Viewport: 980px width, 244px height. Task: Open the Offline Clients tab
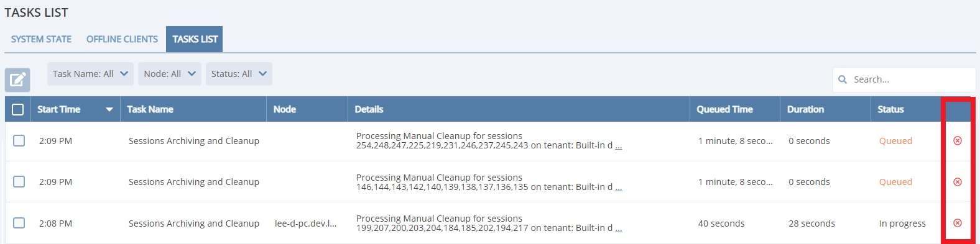(x=122, y=39)
